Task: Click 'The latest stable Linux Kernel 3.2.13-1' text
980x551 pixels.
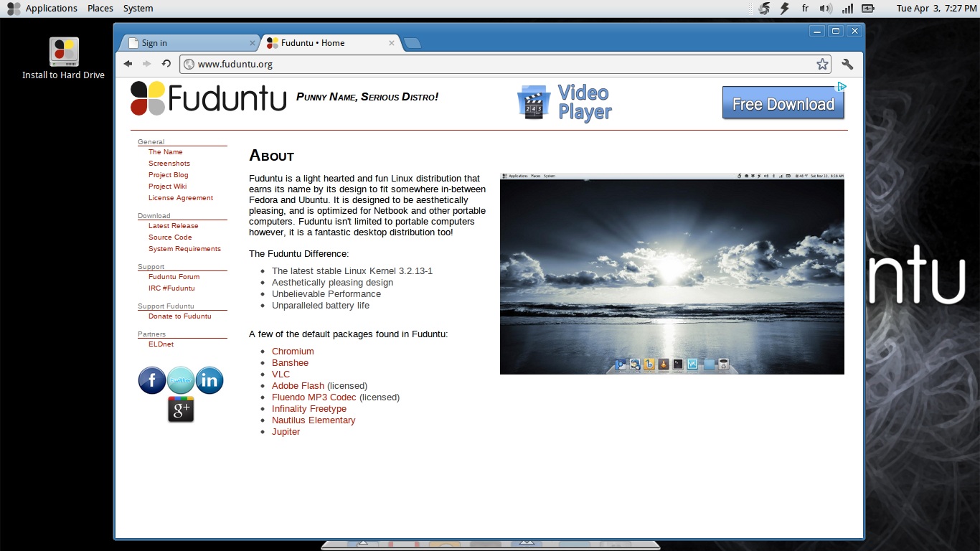Action: coord(352,271)
